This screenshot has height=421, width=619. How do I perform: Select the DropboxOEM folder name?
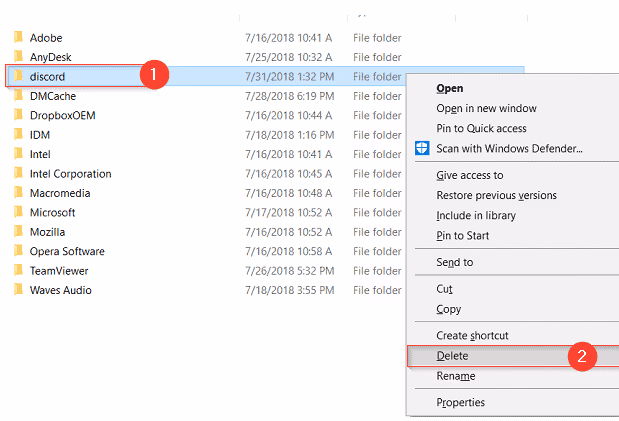coord(63,115)
